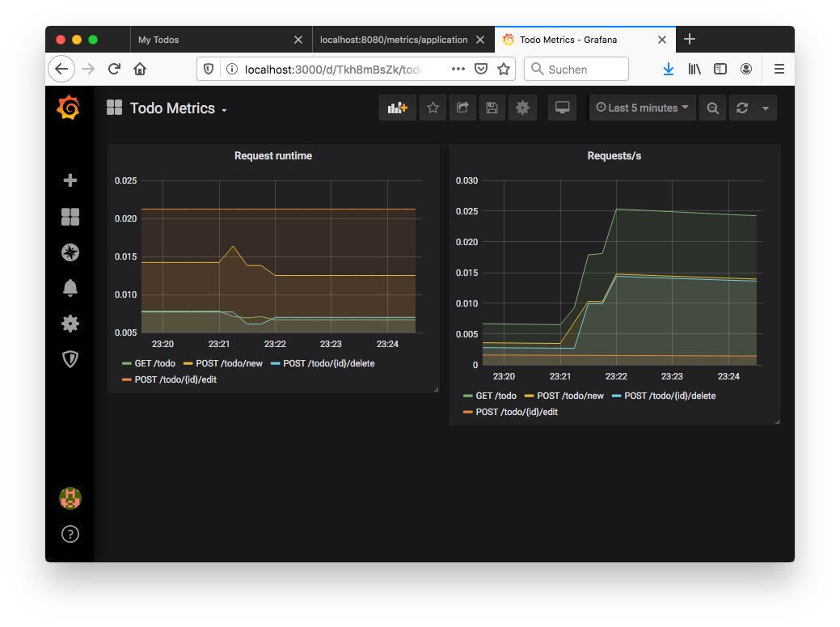Open the browser library icon
The image size is (840, 627).
tap(694, 69)
